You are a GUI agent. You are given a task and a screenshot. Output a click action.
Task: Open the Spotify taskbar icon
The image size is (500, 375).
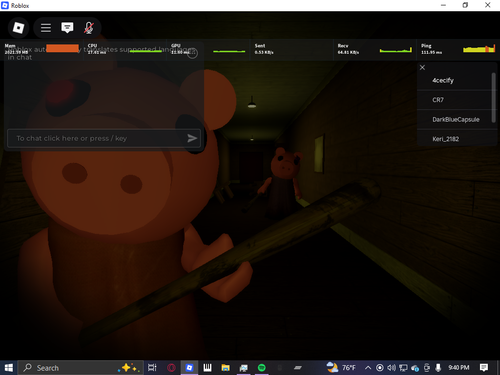tap(262, 368)
